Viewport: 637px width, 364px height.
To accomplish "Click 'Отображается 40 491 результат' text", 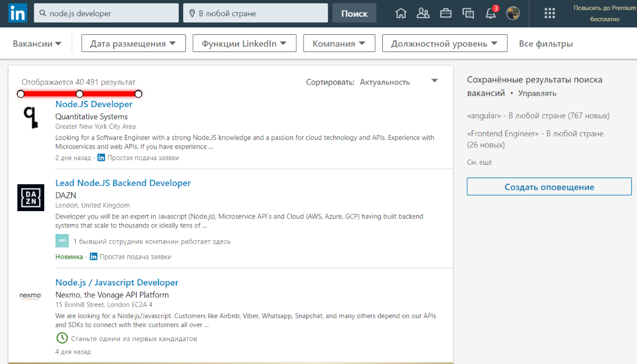I will 78,82.
